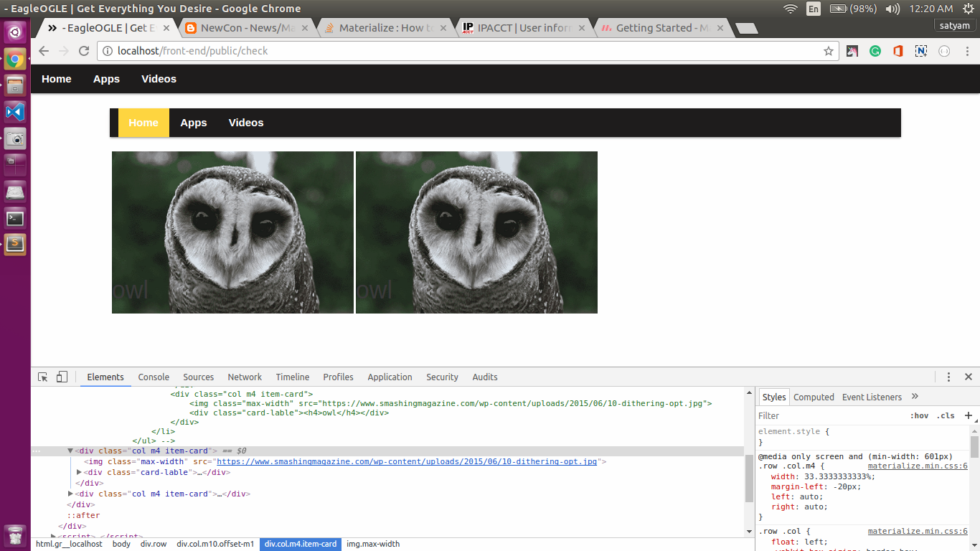Image resolution: width=980 pixels, height=551 pixels.
Task: Open the unicorn extension in Chrome toolbar
Action: tap(852, 51)
